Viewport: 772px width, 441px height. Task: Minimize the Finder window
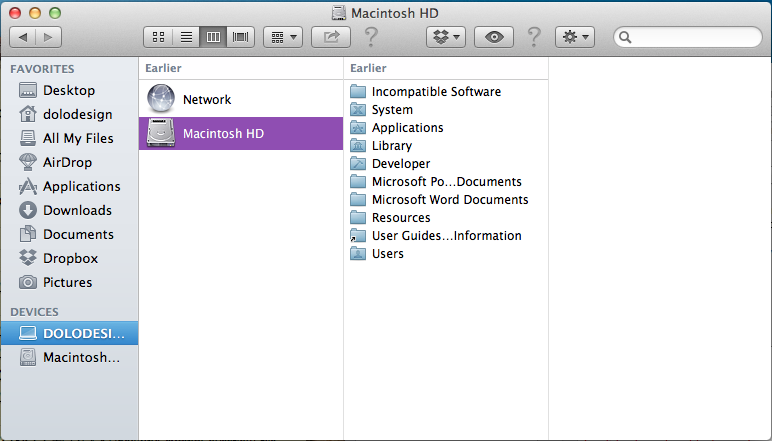click(35, 13)
